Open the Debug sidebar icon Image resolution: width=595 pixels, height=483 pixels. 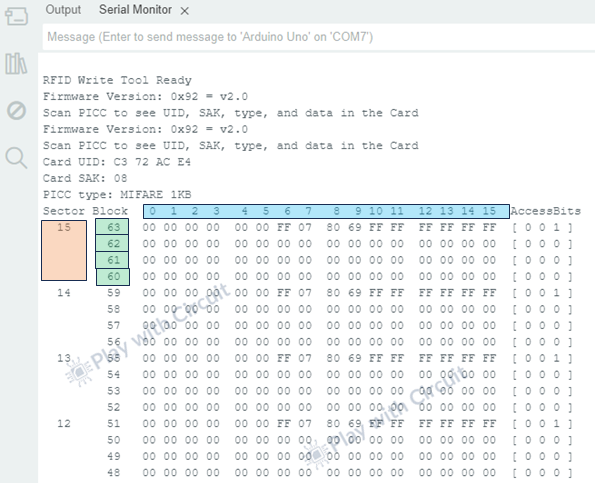tap(16, 110)
